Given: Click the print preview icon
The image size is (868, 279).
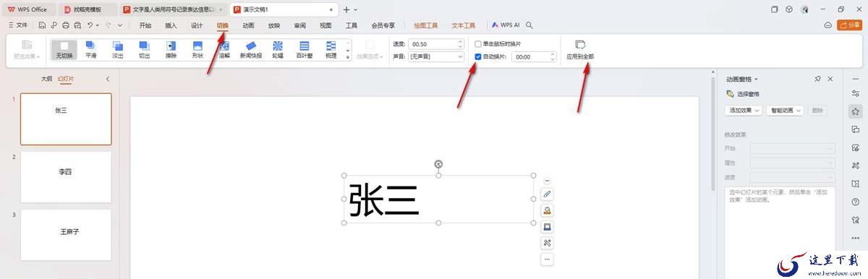Looking at the screenshot, I should tap(77, 25).
